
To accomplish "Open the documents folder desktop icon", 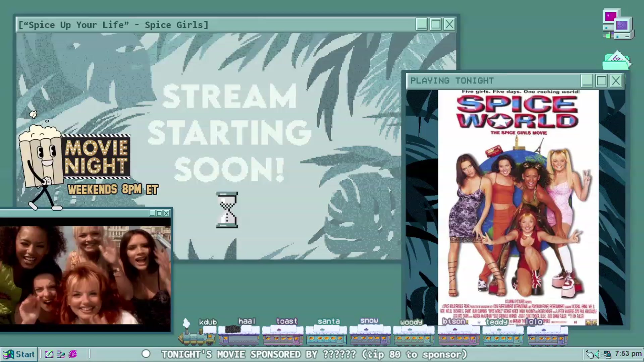I will point(617,60).
